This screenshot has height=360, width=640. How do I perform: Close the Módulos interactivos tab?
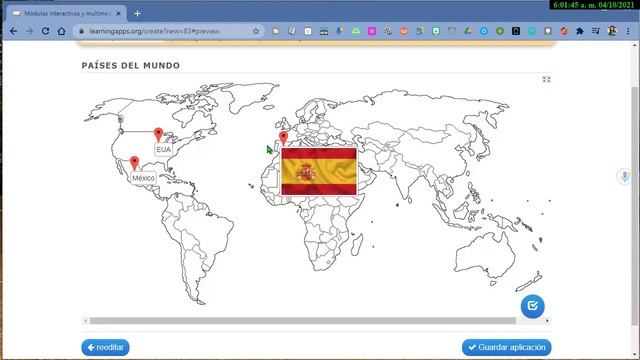[118, 13]
